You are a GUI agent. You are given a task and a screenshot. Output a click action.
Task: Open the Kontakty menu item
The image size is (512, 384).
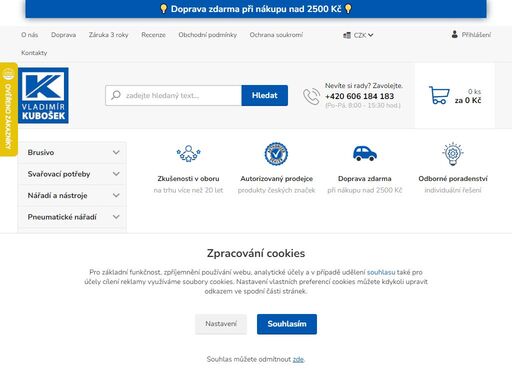pos(34,53)
